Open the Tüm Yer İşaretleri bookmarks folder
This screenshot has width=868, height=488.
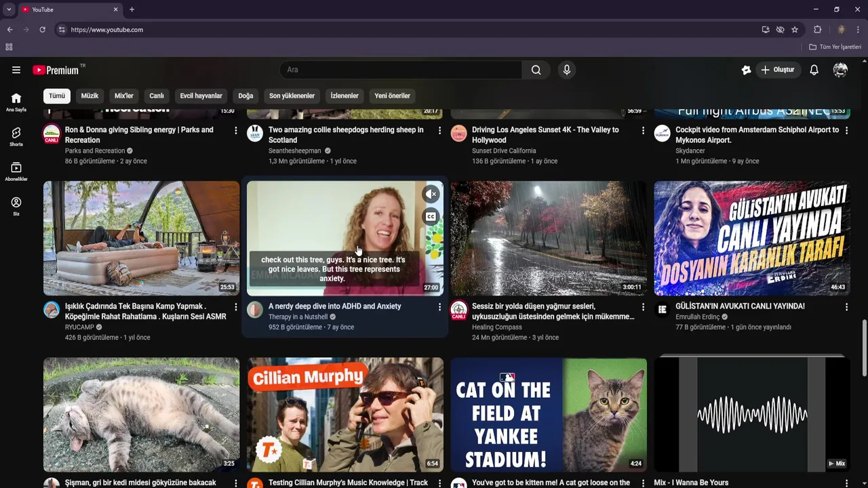pos(835,47)
